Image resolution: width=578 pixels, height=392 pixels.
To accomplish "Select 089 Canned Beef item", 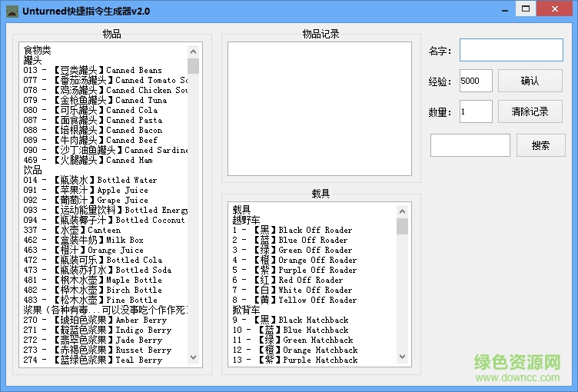I will [x=91, y=140].
